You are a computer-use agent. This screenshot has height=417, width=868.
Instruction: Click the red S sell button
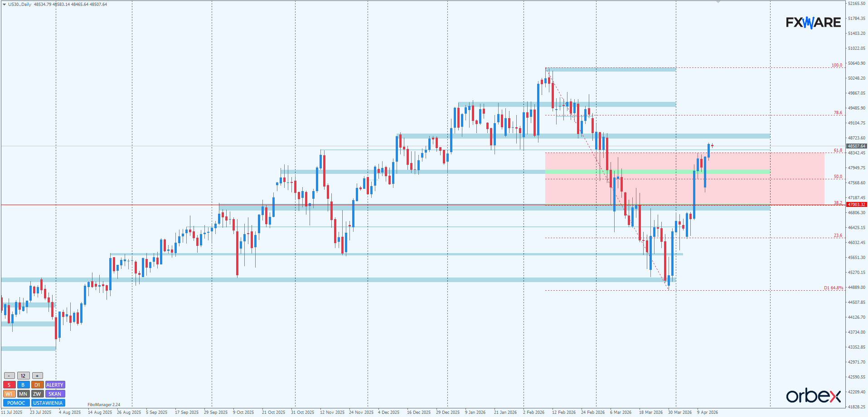(x=9, y=385)
